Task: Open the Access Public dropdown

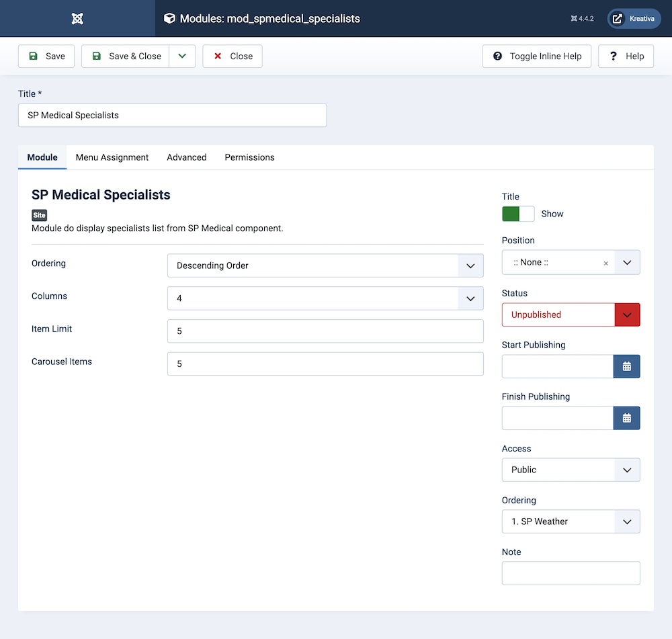Action: tap(571, 470)
